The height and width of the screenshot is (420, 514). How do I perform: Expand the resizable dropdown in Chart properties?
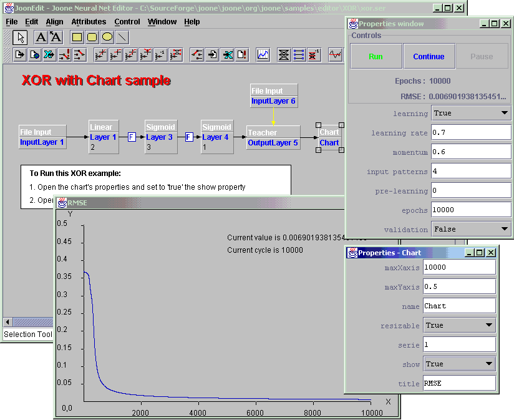(x=459, y=325)
